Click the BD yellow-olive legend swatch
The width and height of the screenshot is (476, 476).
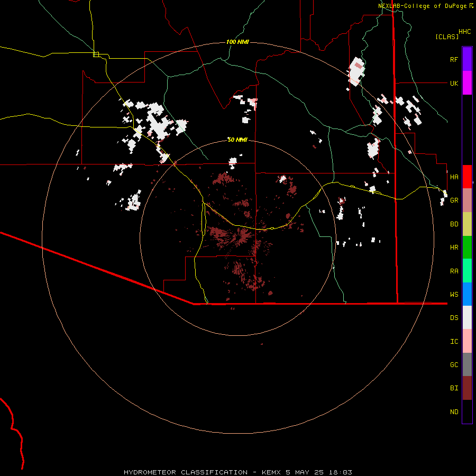[467, 224]
